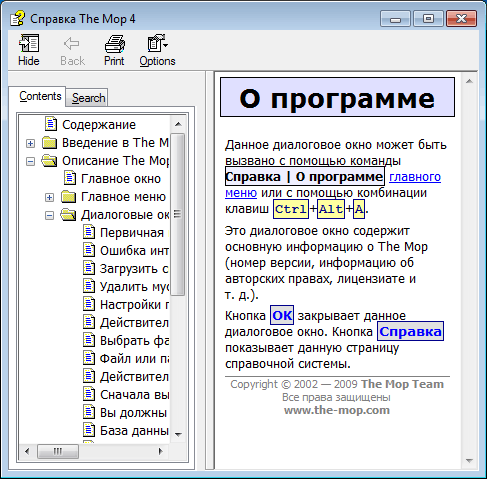Click the О программе heading

[337, 98]
